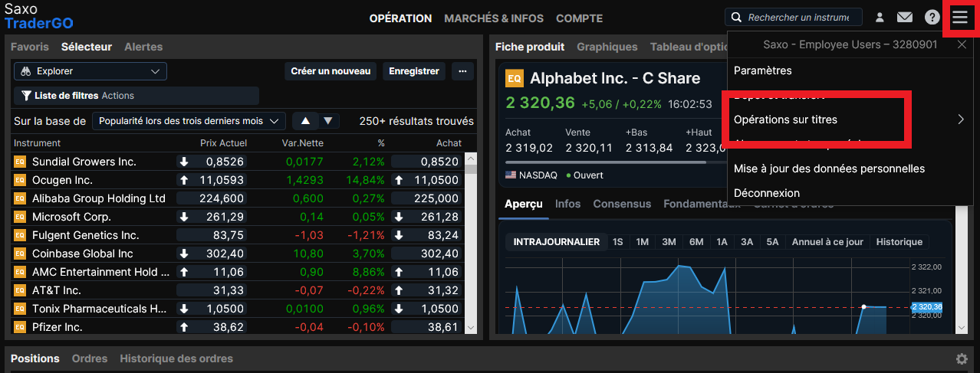Viewport: 980px width, 373px height.
Task: Click the ascending sort arrow button
Action: click(x=305, y=121)
